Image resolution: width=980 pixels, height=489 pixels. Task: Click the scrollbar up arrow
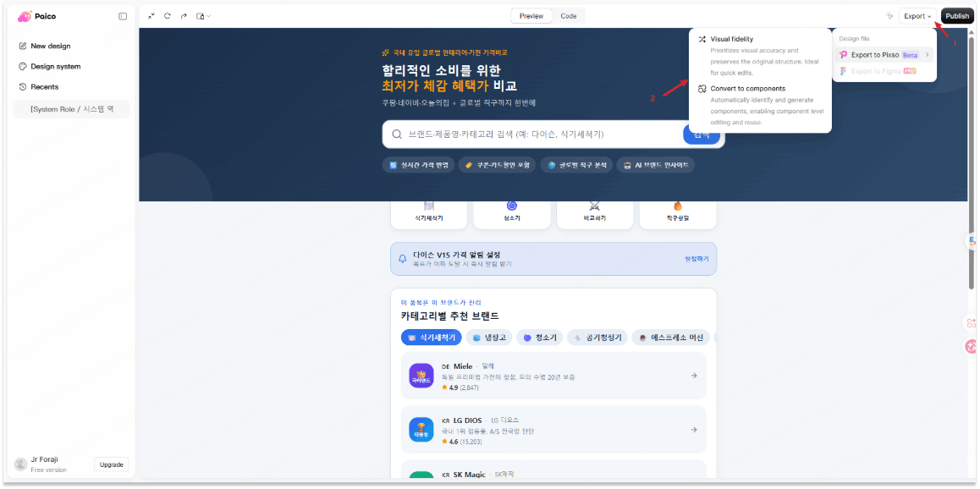[970, 30]
